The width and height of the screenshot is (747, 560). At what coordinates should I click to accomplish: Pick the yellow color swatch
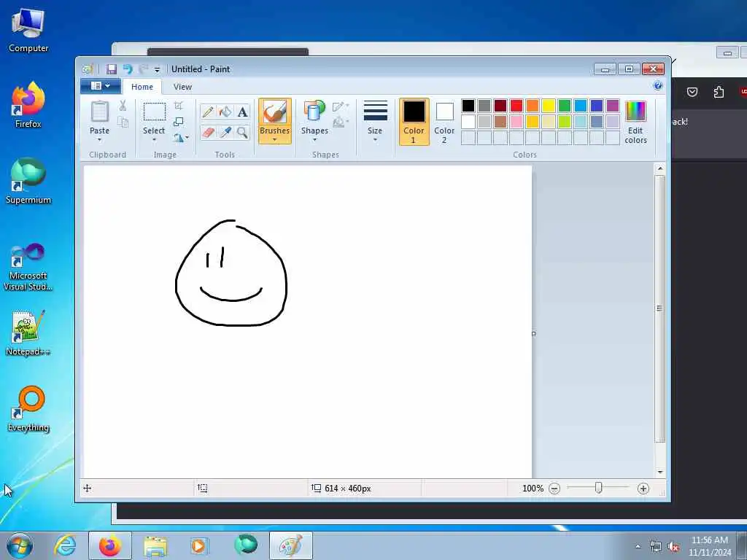tap(549, 105)
